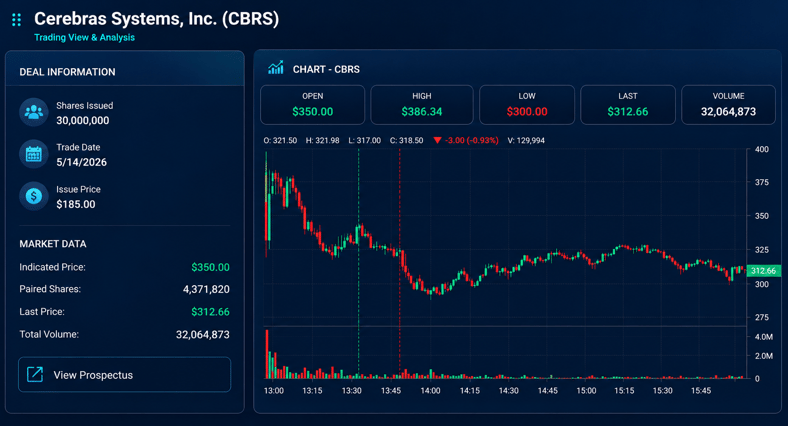
Task: Select the VOLUME 32,064,873 stat card
Action: pos(728,104)
